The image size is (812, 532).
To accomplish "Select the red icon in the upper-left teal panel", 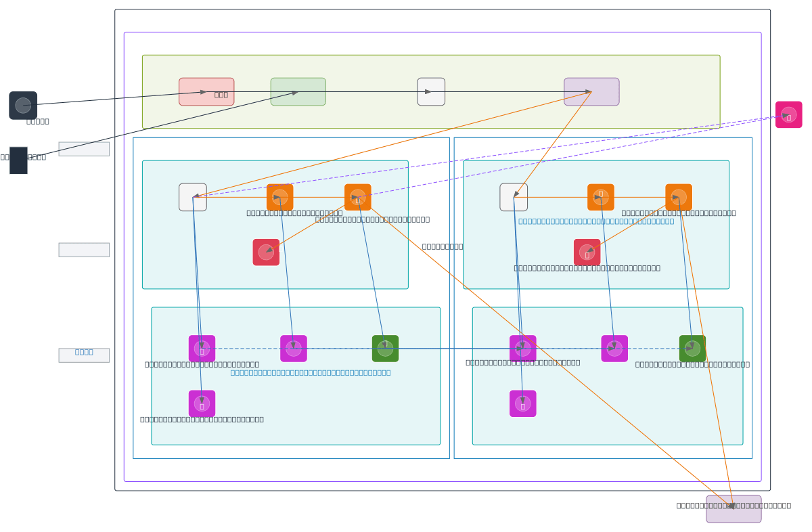I will [266, 252].
